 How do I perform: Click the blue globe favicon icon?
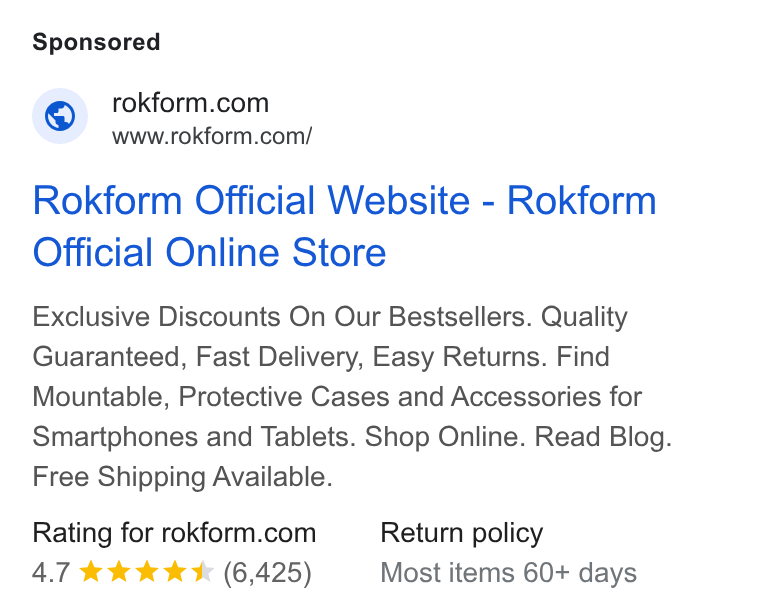tap(60, 116)
